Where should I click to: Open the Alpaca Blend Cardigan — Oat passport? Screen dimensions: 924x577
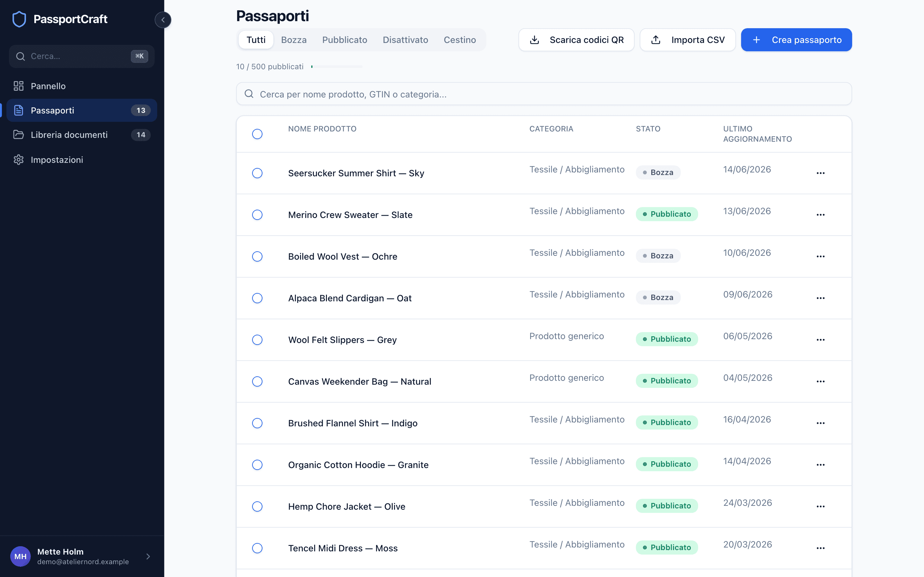350,298
